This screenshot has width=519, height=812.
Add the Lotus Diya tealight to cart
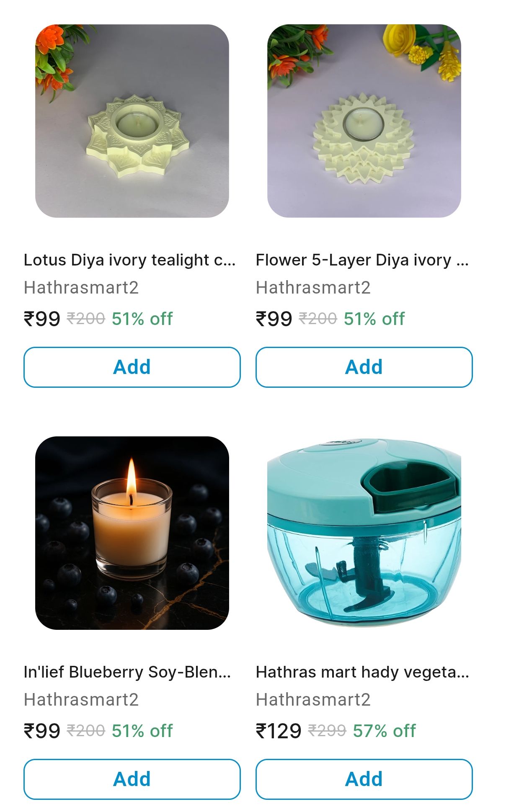click(132, 367)
